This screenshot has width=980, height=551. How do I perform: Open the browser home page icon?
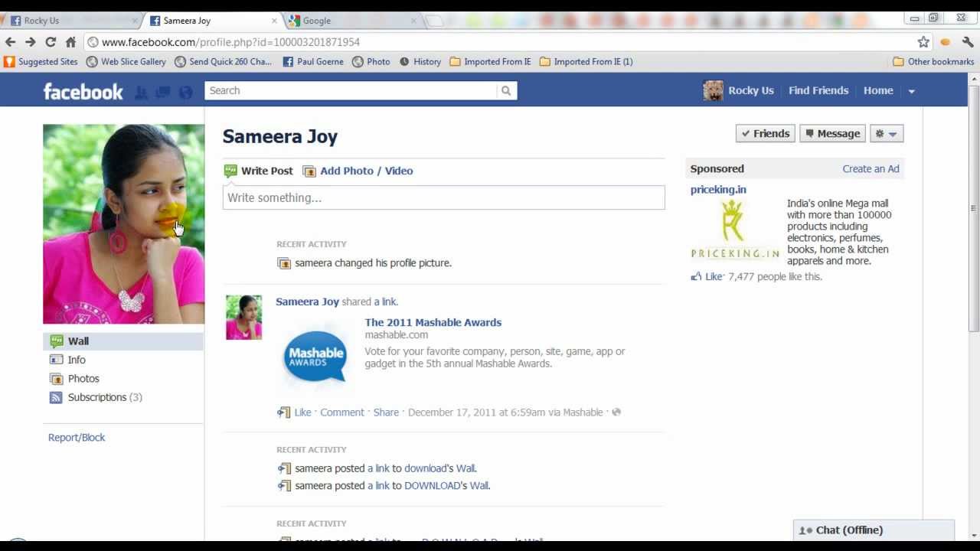(x=70, y=42)
